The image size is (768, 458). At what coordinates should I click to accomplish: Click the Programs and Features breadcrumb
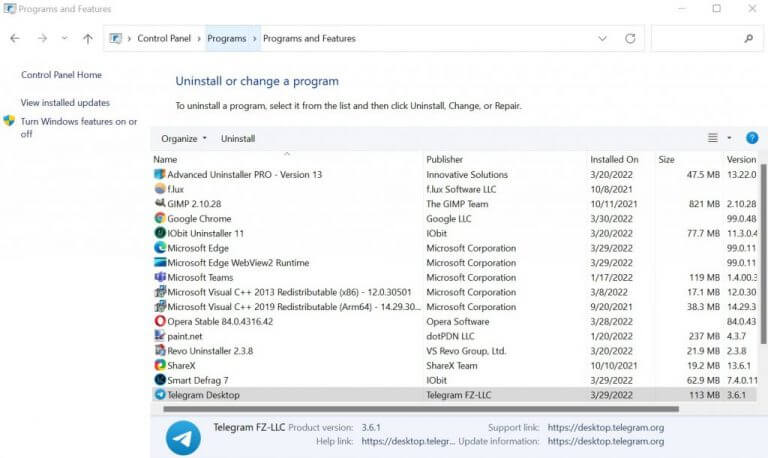pos(309,38)
